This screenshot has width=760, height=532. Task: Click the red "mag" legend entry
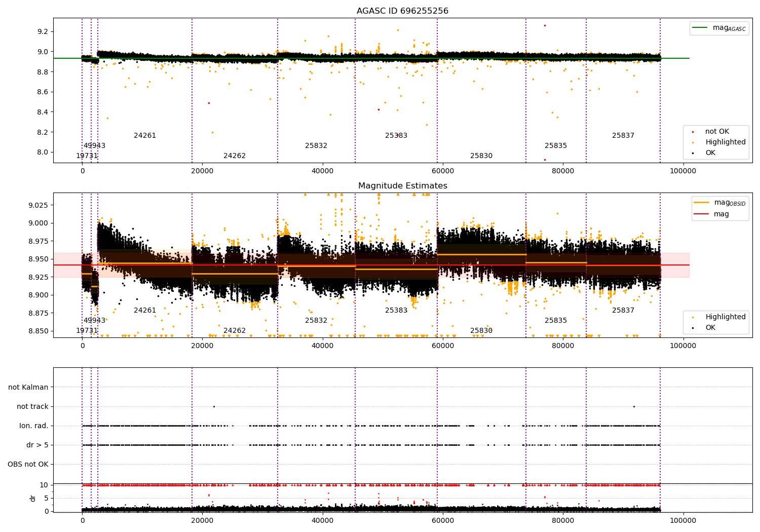(712, 214)
